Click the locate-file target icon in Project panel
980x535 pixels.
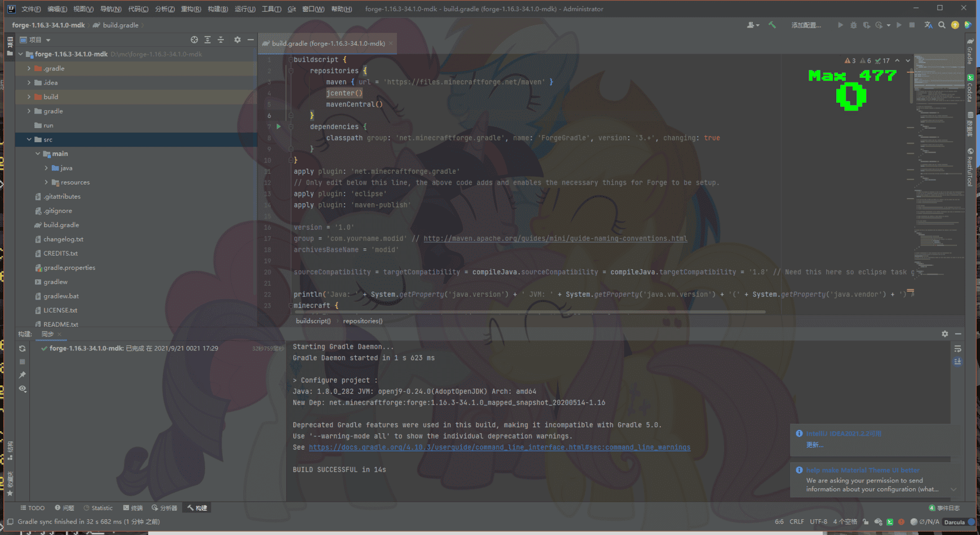[194, 40]
